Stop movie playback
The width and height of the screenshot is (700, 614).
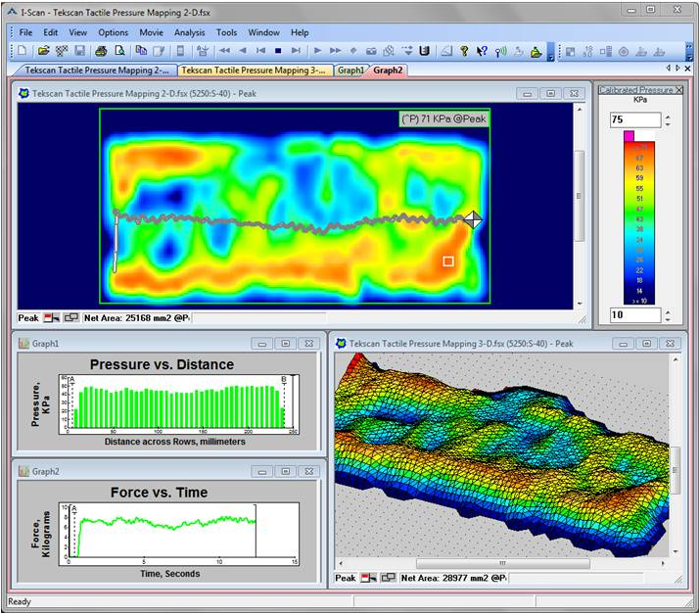click(x=278, y=51)
